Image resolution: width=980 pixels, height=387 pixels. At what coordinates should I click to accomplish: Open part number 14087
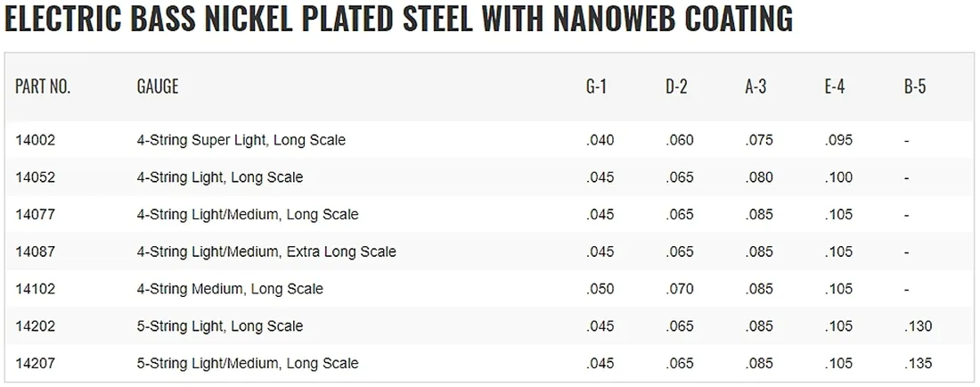click(x=36, y=252)
